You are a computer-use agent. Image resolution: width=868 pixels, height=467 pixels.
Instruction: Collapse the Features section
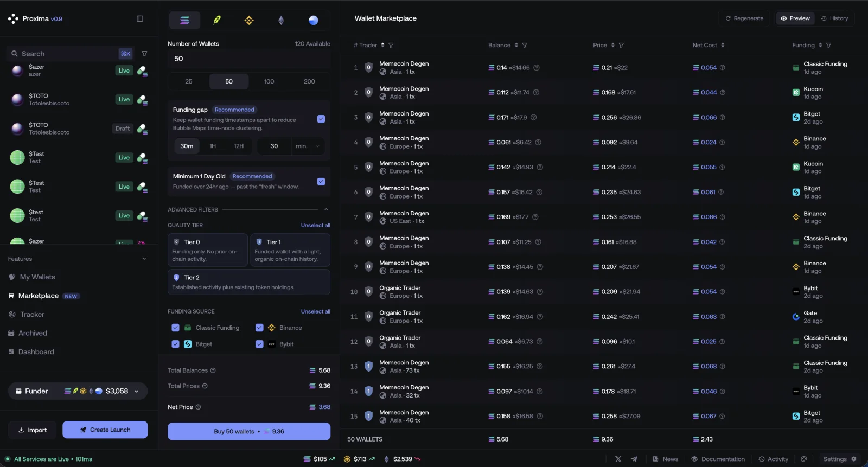(144, 259)
